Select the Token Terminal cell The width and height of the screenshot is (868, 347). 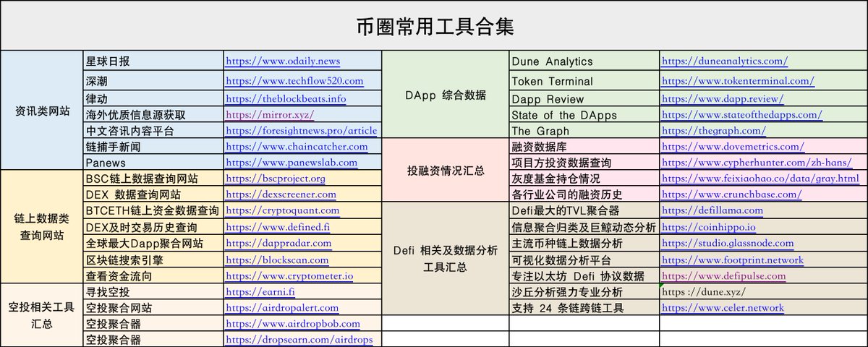coord(584,81)
